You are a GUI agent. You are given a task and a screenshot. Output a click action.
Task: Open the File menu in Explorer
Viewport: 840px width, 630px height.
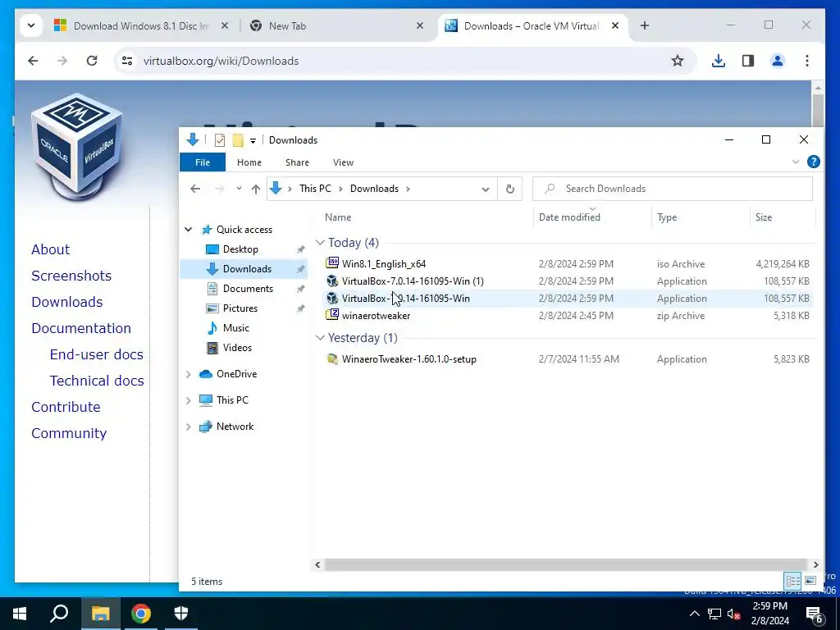(203, 162)
